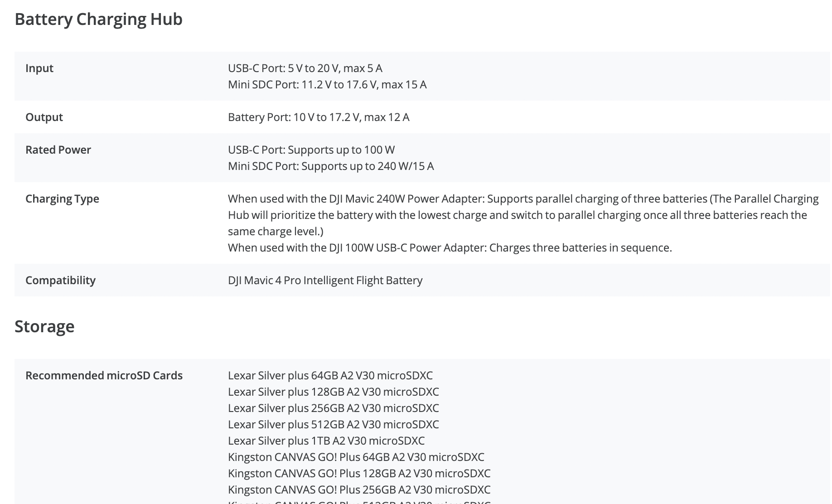Viewport: 832px width, 504px height.
Task: Click the Recommended microSD Cards label
Action: pos(104,375)
